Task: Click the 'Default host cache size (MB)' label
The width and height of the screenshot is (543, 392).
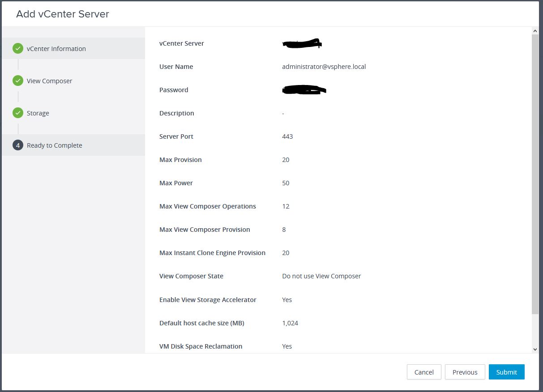Action: tap(202, 323)
